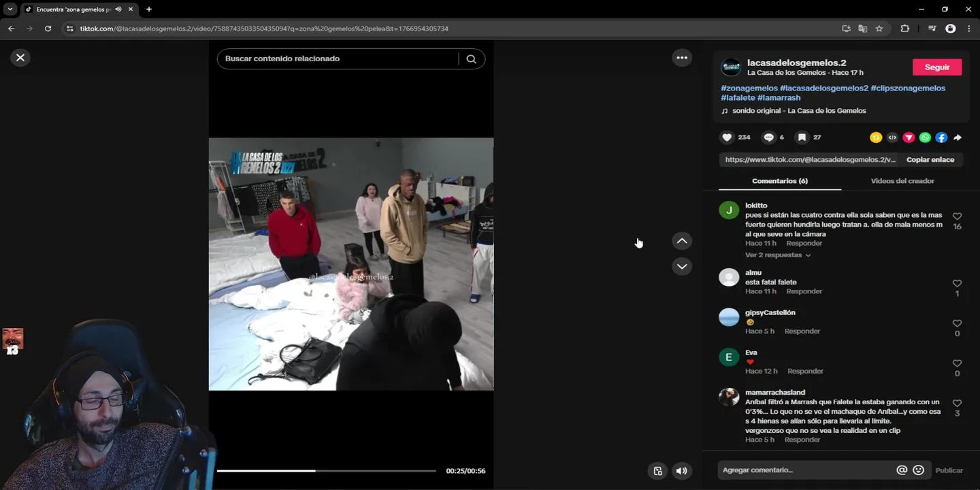Repost video with yellow repost icon
Screen dimensions: 980x490
pyautogui.click(x=876, y=137)
